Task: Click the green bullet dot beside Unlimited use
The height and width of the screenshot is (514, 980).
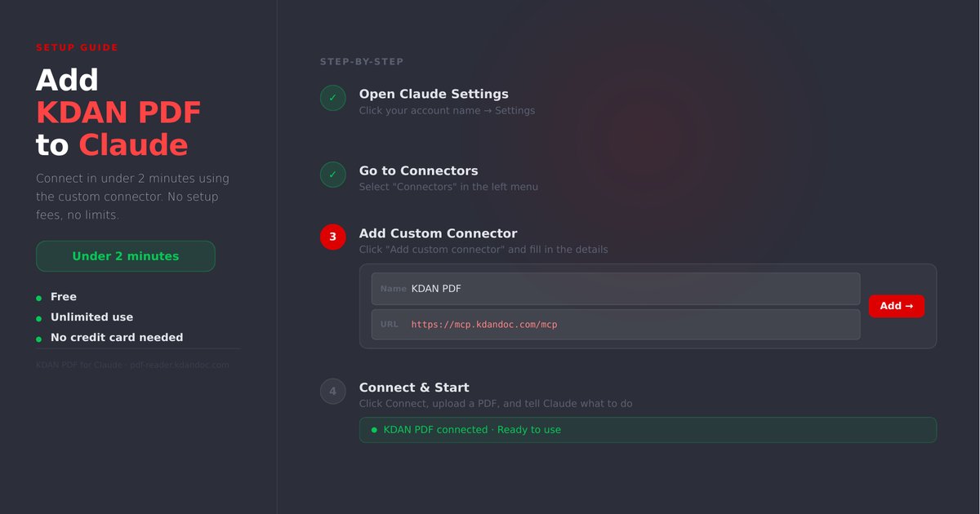Action: (39, 318)
